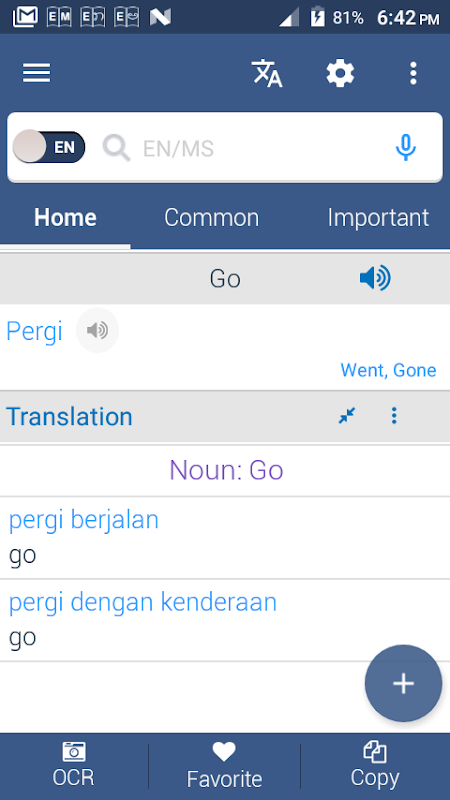
Task: Select the pergi berjalan entry
Action: pyautogui.click(x=225, y=538)
